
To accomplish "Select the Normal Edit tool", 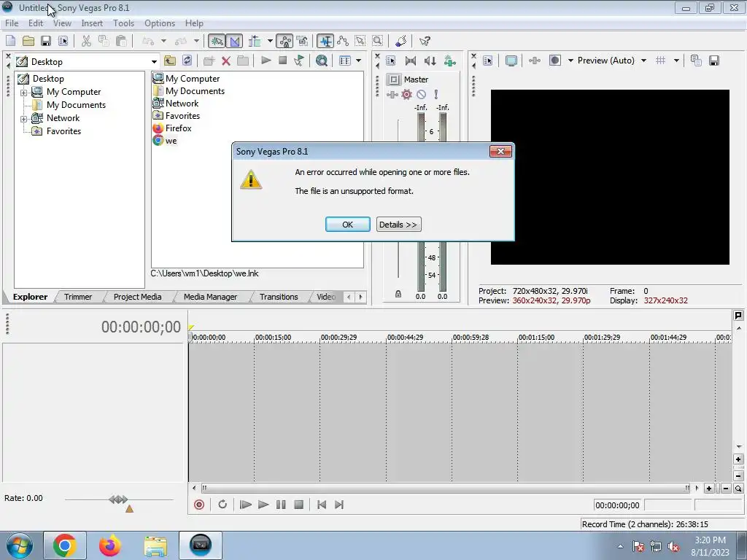I will pyautogui.click(x=325, y=41).
